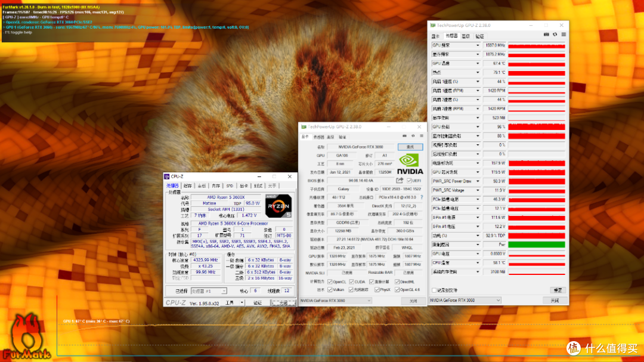Screen dimensions: 644x362
Task: Click the refresh icon in GPU-Z sensors window
Action: [555, 35]
